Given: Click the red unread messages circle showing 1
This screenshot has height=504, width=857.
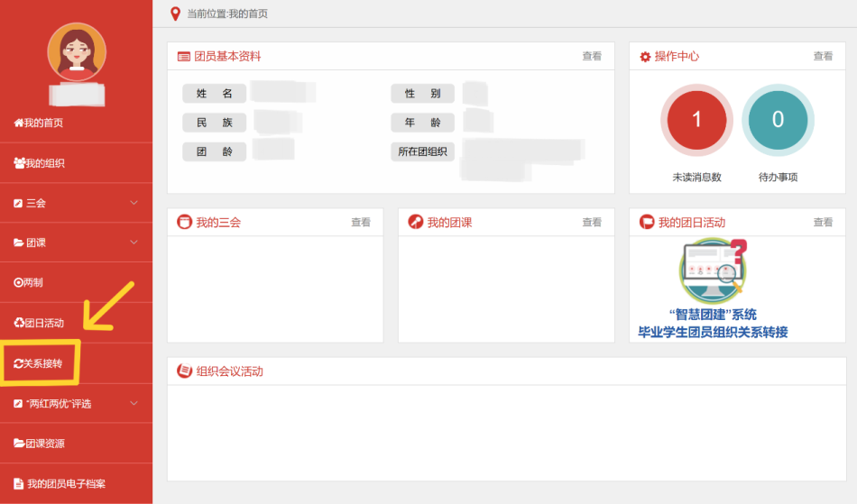Looking at the screenshot, I should (x=696, y=120).
